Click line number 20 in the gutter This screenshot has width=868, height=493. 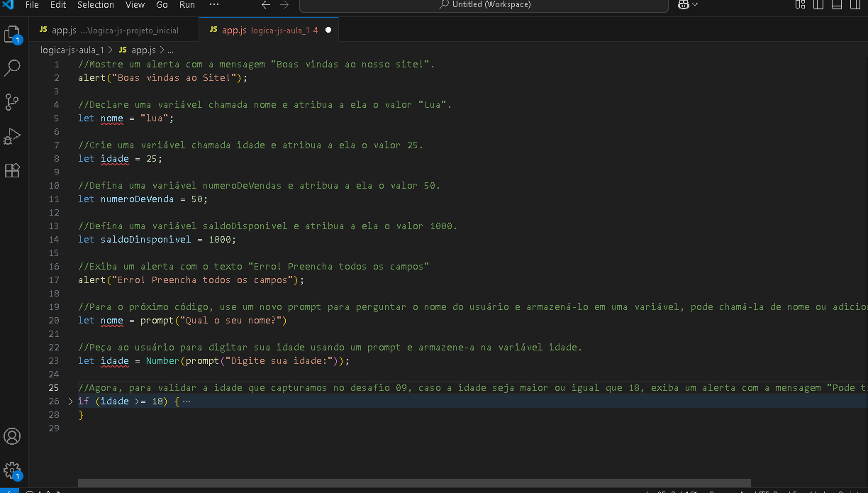click(x=55, y=321)
